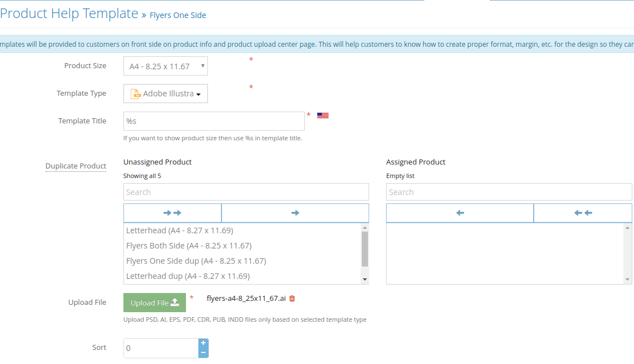Click the unassigned list scrollbar down arrow
Viewport: 634px width, 364px height.
365,279
